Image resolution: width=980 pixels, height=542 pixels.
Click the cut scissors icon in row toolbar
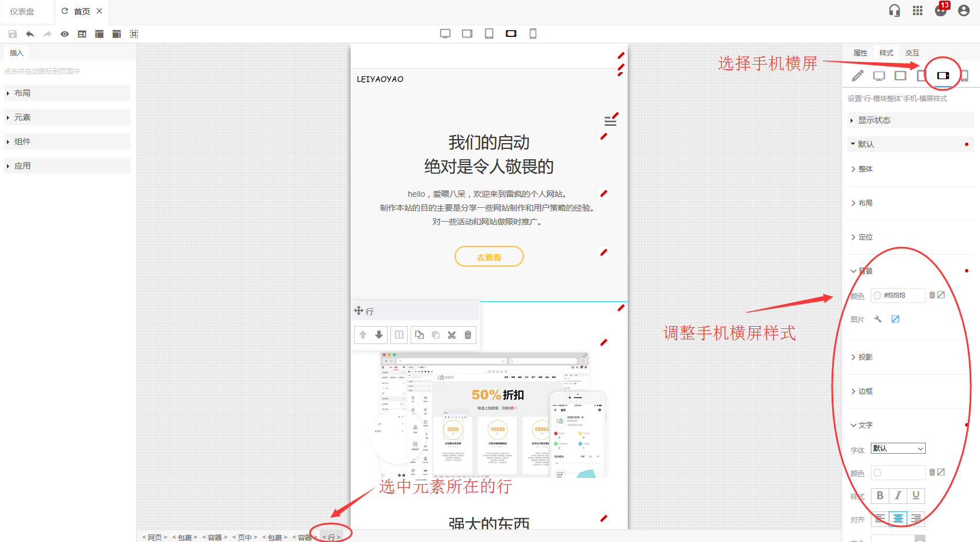pos(452,335)
